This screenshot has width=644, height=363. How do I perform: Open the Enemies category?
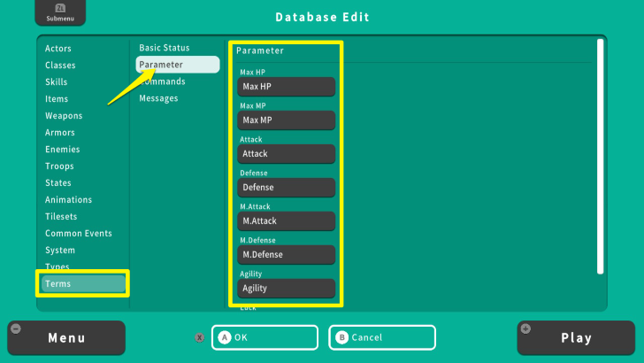(63, 150)
